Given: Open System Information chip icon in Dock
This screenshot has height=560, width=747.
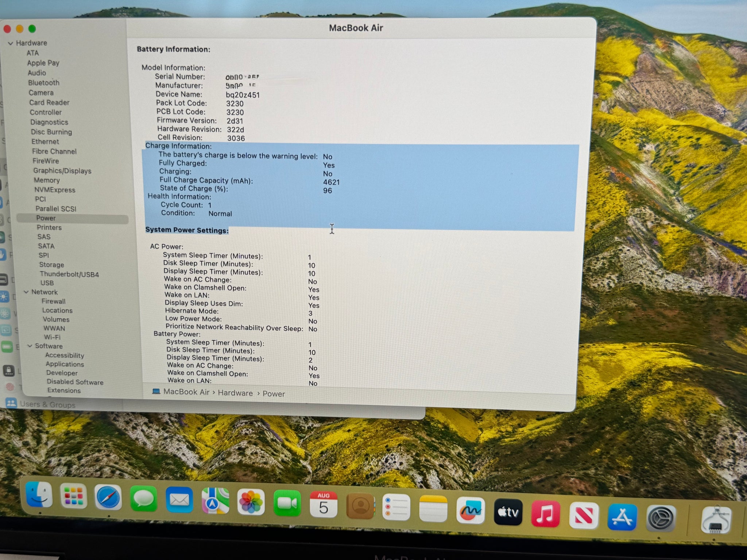Looking at the screenshot, I should coord(716,520).
